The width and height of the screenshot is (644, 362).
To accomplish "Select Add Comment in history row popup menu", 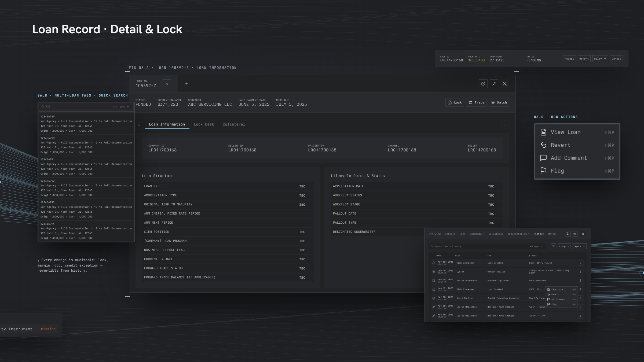I will 561,299.
